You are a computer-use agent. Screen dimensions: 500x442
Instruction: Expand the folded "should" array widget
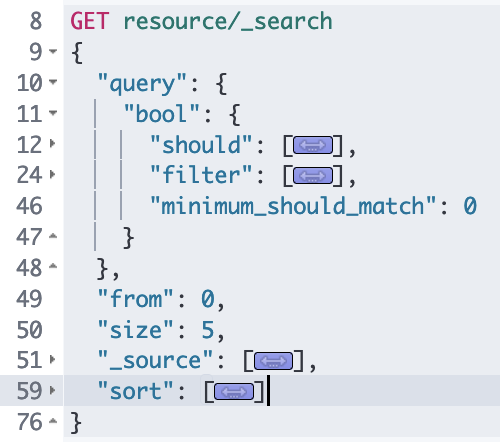tap(313, 145)
